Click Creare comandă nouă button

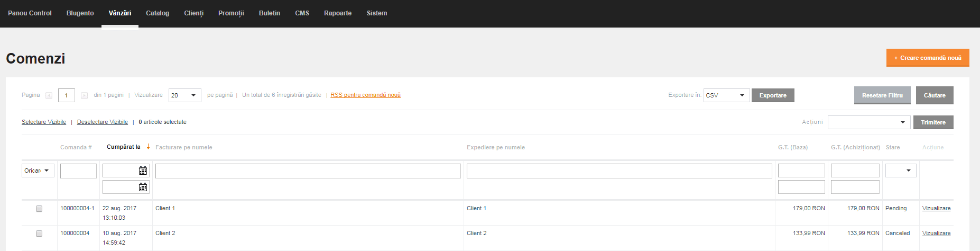pyautogui.click(x=928, y=58)
